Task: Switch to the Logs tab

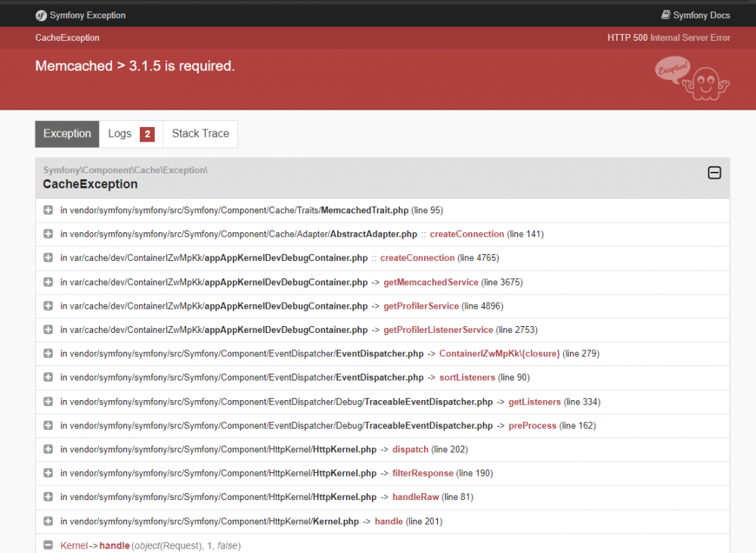Action: click(x=131, y=134)
